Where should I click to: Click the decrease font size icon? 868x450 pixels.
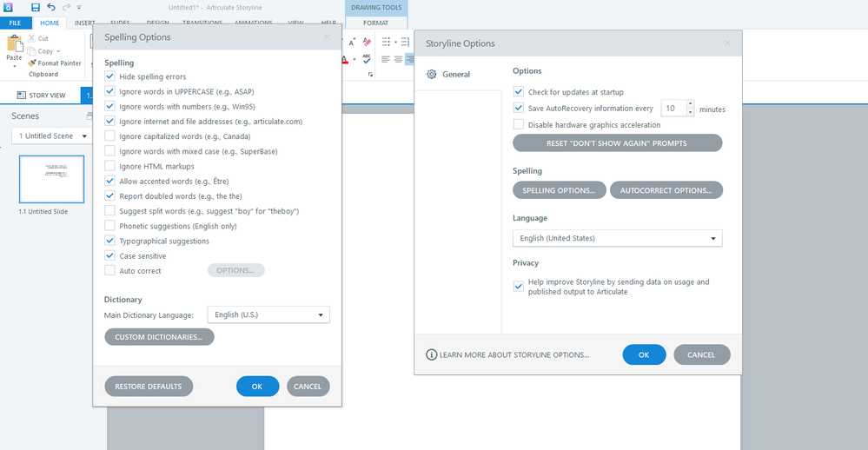352,42
